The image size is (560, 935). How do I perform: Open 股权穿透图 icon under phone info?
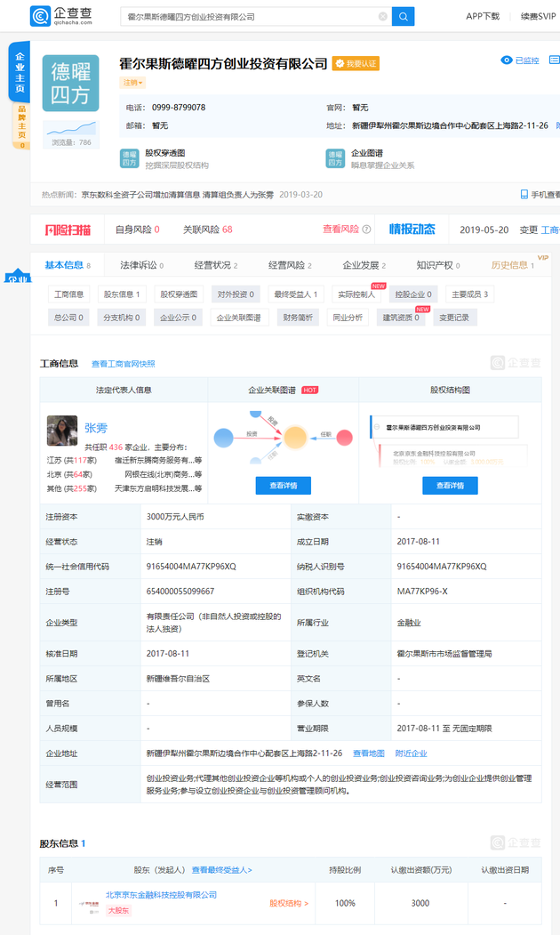(x=129, y=158)
